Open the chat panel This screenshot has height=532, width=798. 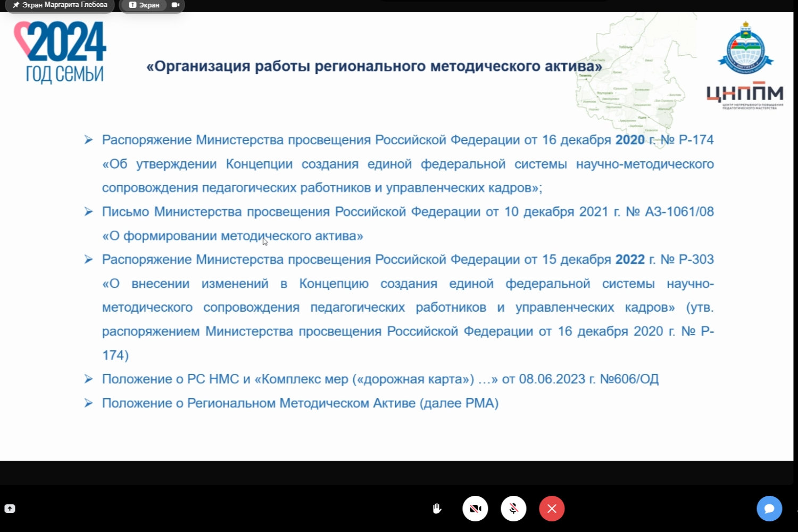click(769, 509)
